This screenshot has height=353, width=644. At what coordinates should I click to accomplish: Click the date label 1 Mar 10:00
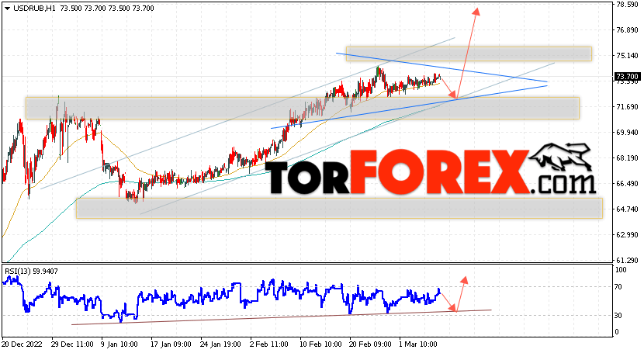[x=418, y=344]
